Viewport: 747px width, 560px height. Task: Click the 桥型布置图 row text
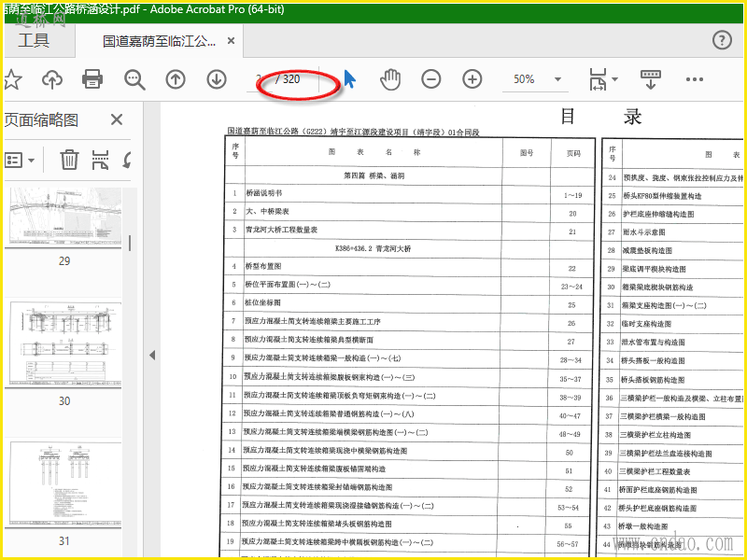click(x=263, y=266)
